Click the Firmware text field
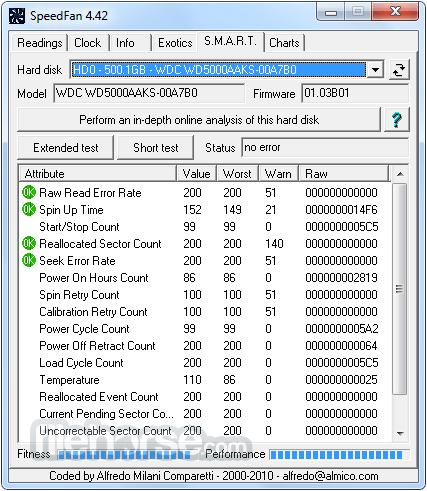Image resolution: width=427 pixels, height=491 pixels. (x=355, y=93)
